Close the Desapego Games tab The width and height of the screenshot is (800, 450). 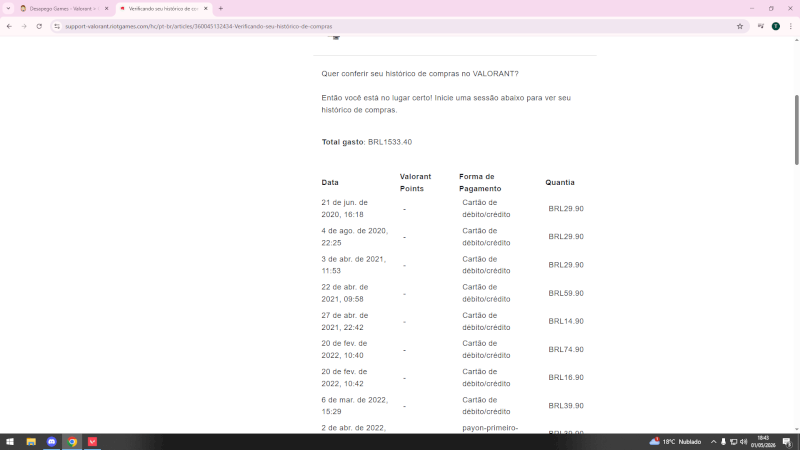tap(106, 9)
